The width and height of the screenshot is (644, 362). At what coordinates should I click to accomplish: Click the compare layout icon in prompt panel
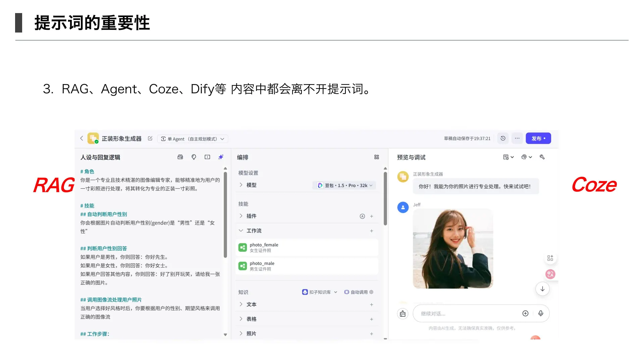point(207,157)
